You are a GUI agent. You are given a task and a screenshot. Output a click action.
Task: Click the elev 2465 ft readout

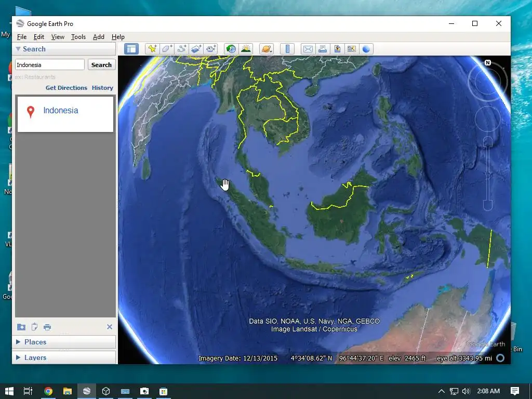click(x=407, y=358)
